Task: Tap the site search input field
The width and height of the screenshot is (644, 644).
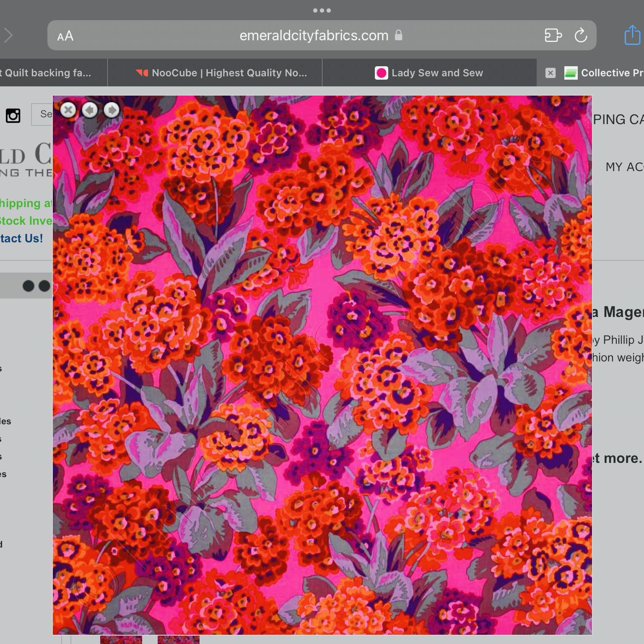Action: click(42, 114)
